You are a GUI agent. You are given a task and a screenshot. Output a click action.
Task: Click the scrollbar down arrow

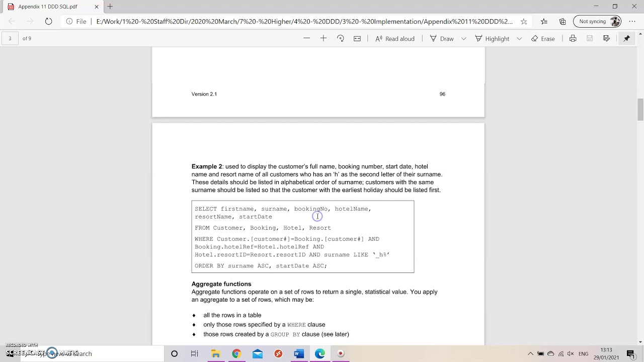(x=640, y=342)
